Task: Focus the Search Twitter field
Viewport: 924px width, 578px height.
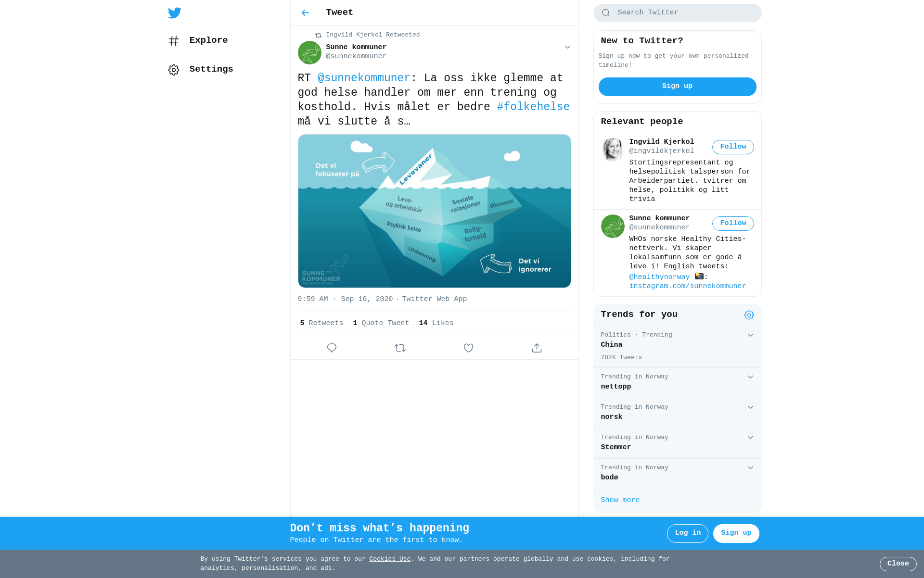Action: tap(677, 13)
